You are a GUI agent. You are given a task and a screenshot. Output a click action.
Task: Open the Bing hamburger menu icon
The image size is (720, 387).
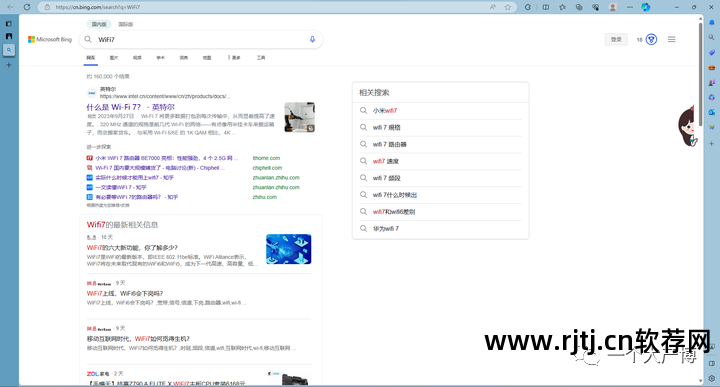[671, 39]
